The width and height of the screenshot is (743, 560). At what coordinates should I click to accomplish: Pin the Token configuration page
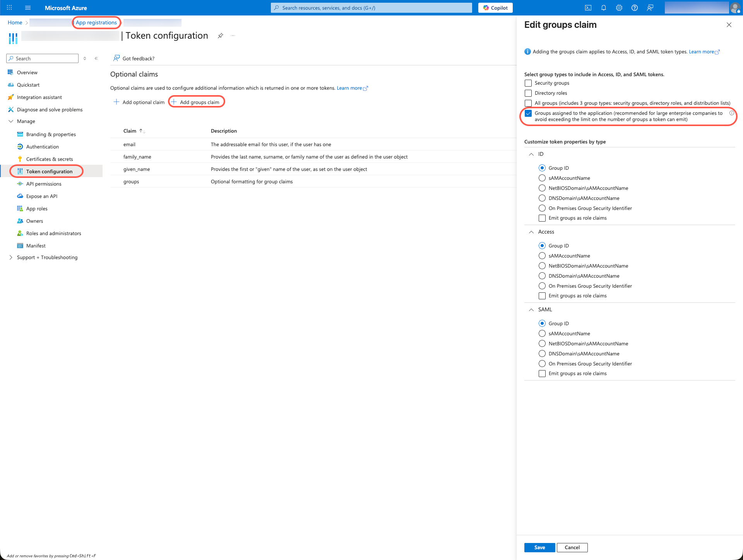(x=220, y=36)
